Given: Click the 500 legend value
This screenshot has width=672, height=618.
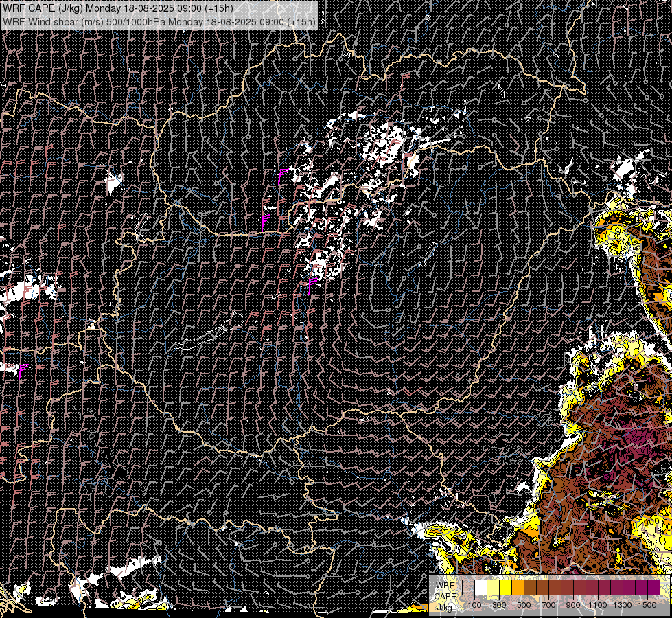Looking at the screenshot, I should [x=524, y=605].
